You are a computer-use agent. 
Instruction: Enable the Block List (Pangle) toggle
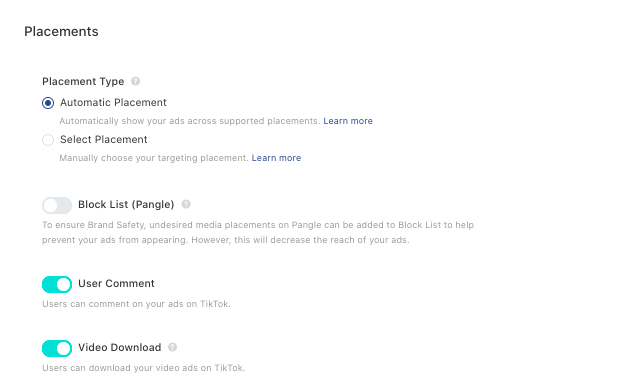coord(57,205)
